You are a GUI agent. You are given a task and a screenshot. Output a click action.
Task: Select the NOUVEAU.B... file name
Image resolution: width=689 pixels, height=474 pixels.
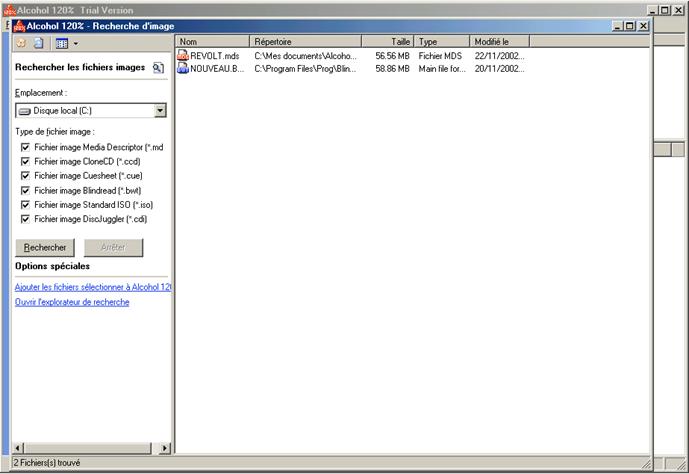click(217, 69)
